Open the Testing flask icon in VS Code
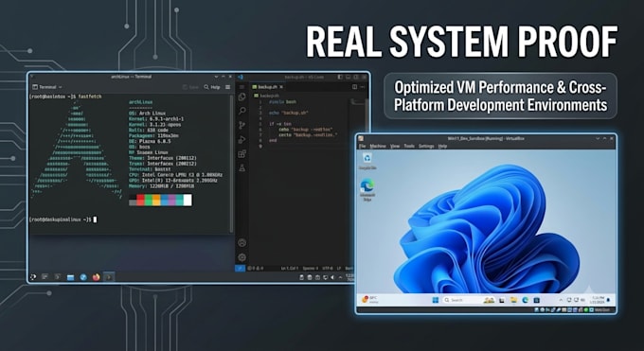The height and width of the screenshot is (351, 644). [x=241, y=167]
